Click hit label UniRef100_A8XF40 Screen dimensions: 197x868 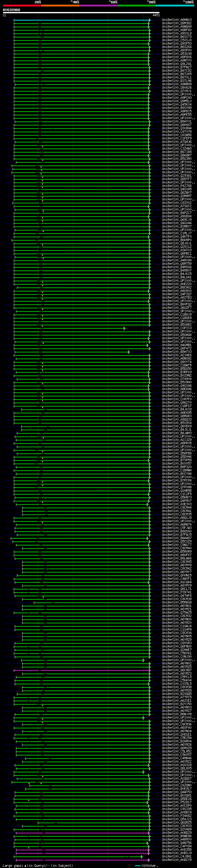coord(177,728)
